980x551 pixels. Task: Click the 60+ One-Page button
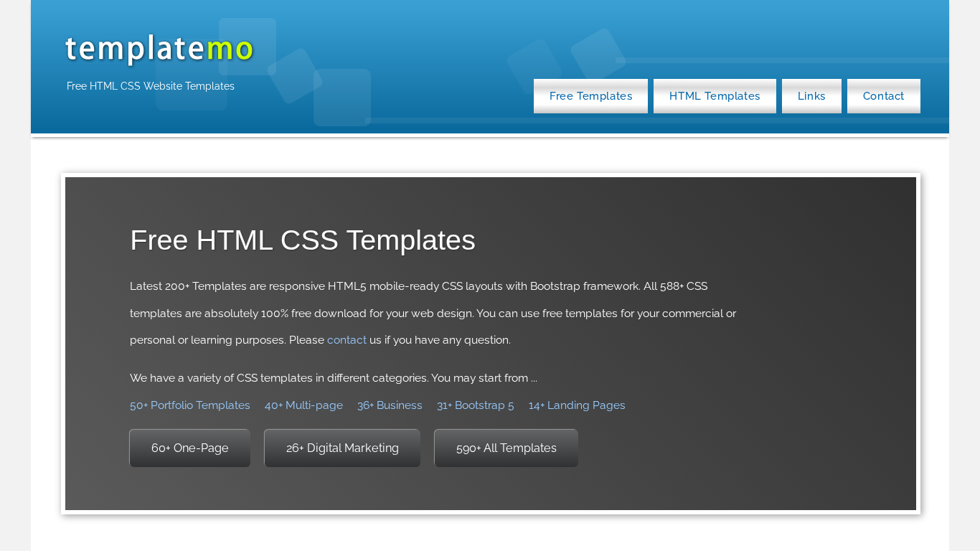coord(190,448)
